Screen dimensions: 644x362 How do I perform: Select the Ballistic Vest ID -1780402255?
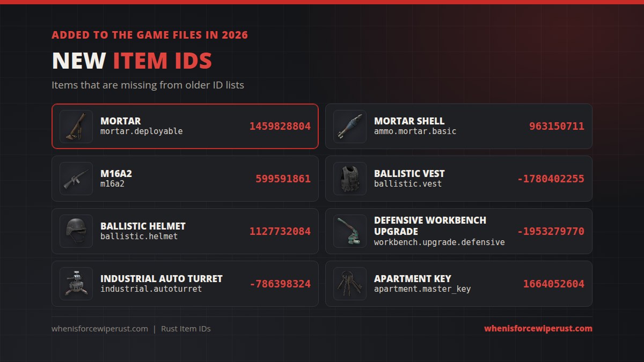pos(551,179)
